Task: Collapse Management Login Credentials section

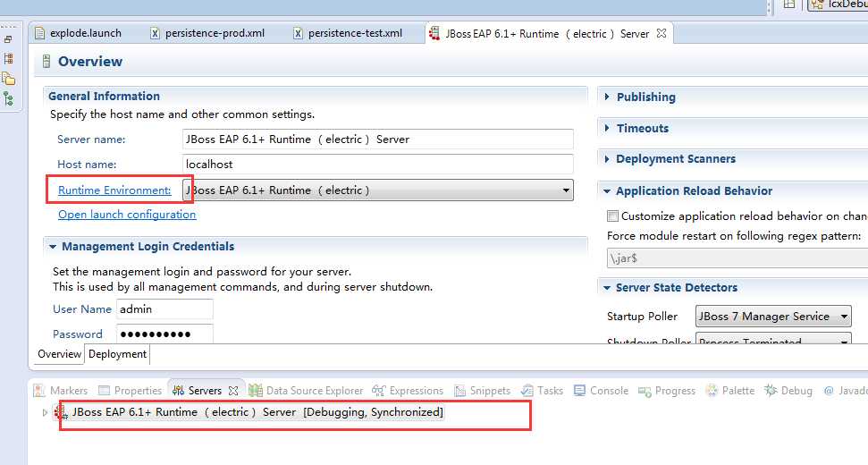Action: click(53, 247)
